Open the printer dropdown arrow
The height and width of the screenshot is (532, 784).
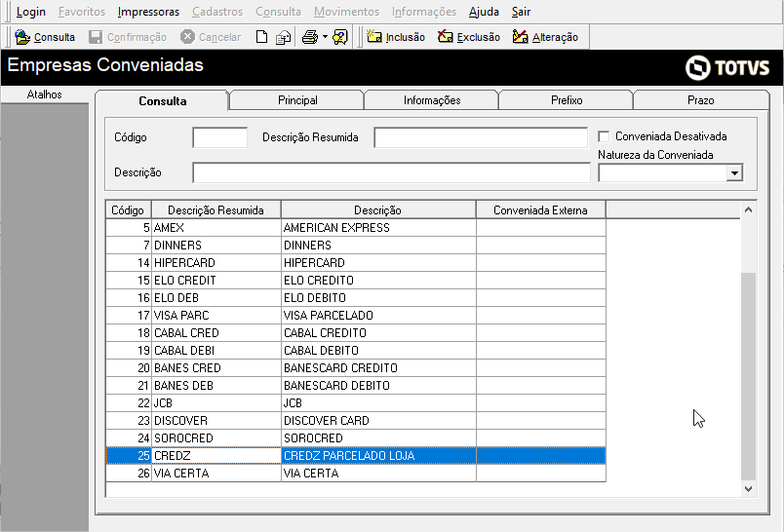coord(325,37)
